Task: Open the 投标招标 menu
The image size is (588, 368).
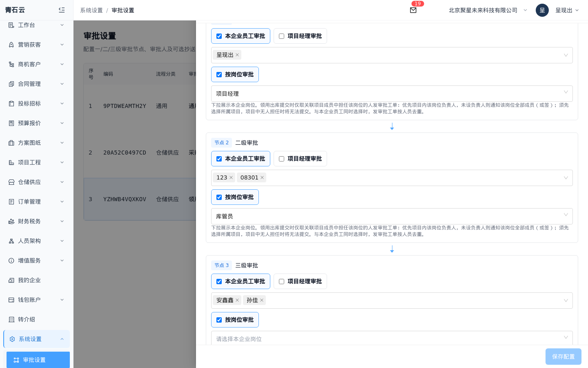Action: pyautogui.click(x=36, y=103)
